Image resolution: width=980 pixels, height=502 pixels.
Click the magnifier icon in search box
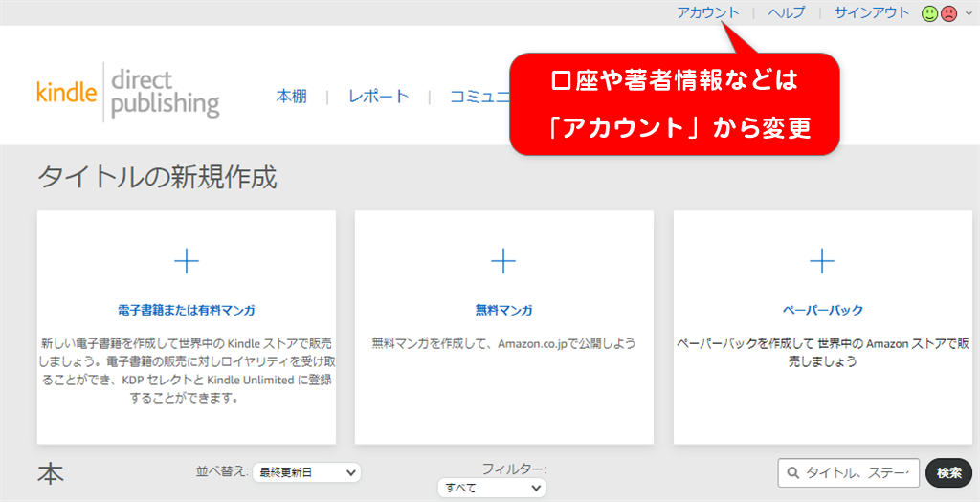[792, 472]
